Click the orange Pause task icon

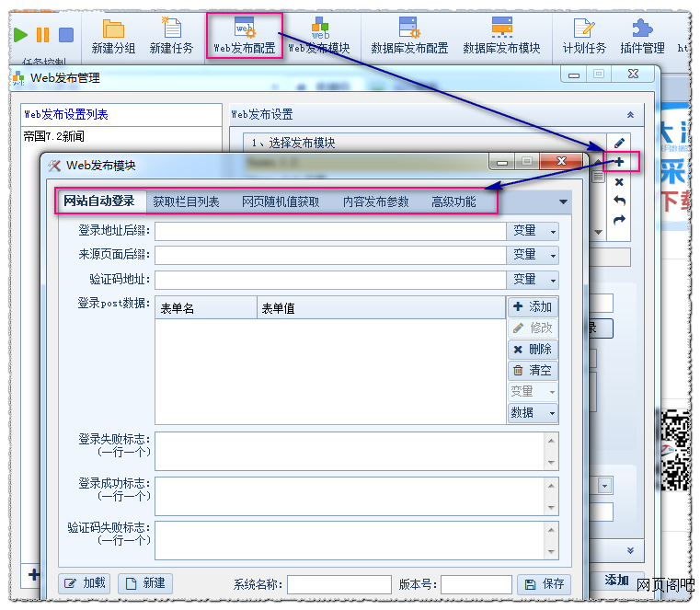pos(43,35)
